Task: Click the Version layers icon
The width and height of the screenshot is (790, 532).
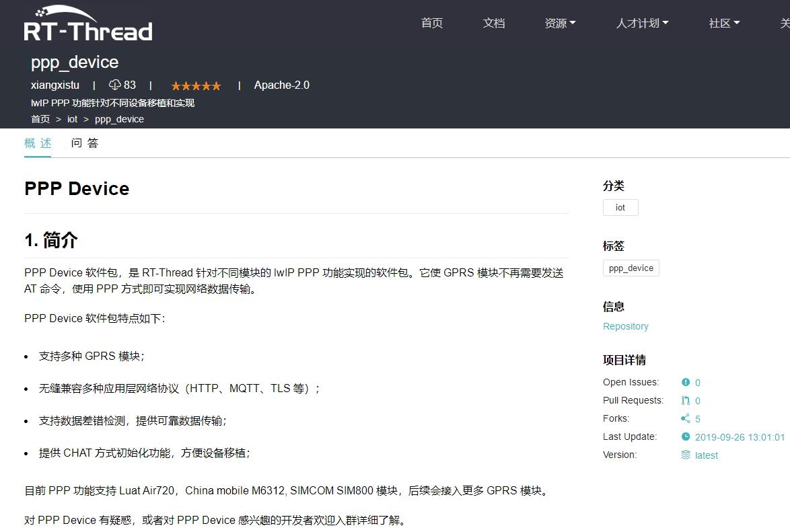Action: (685, 455)
